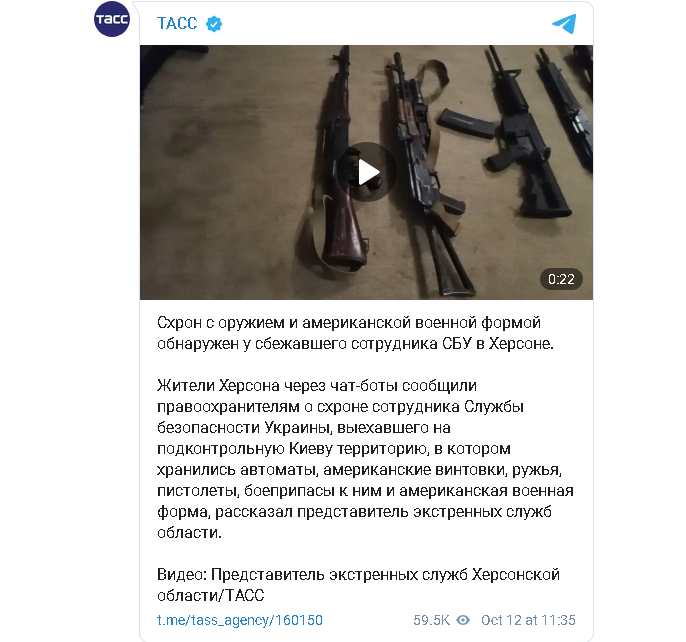Open the Oct 12 at 11:35 timestamp
The width and height of the screenshot is (686, 642).
(x=528, y=620)
